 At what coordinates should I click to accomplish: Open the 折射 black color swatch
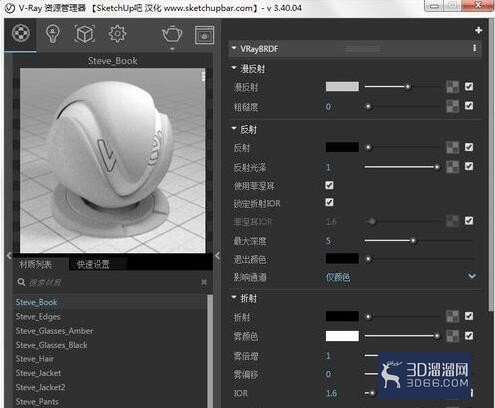pyautogui.click(x=342, y=316)
